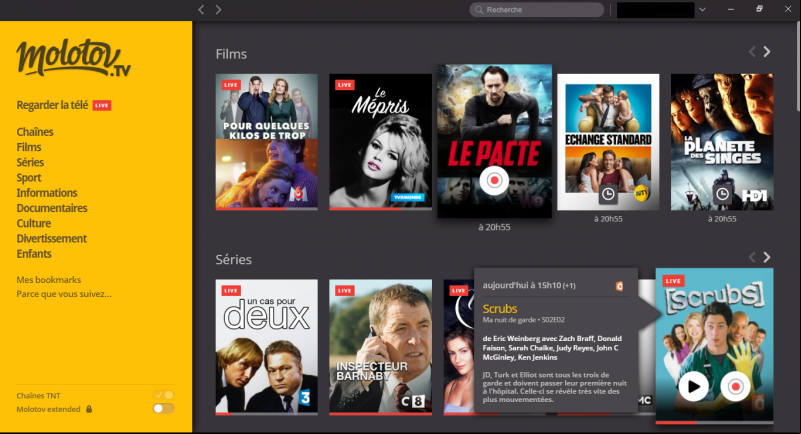801x434 pixels.
Task: Click the search magnifier icon
Action: point(479,10)
